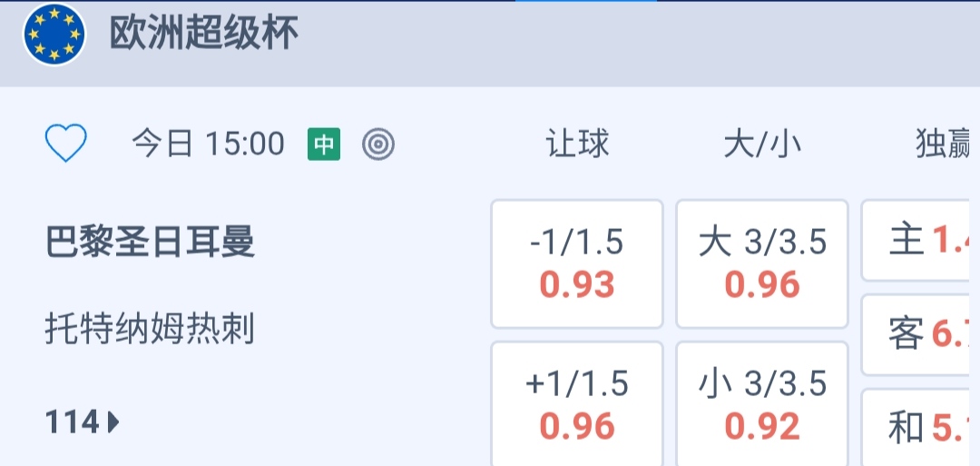Pick Over 3/3.5 odds 0.96

[762, 263]
